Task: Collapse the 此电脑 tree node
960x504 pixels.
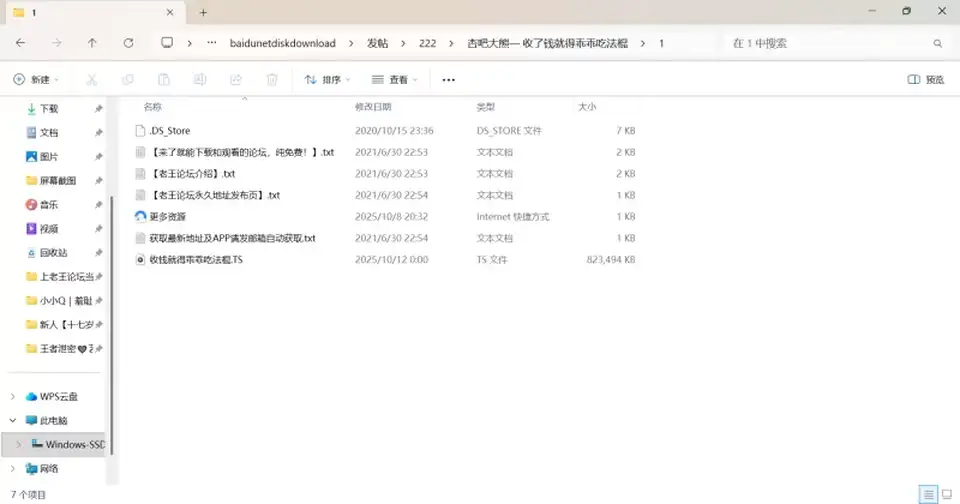Action: 12,421
